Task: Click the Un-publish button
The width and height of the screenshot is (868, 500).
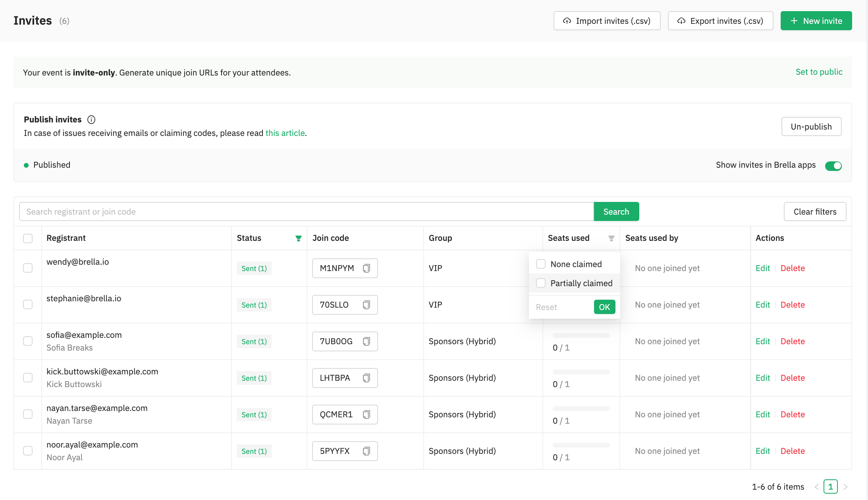Action: click(811, 126)
